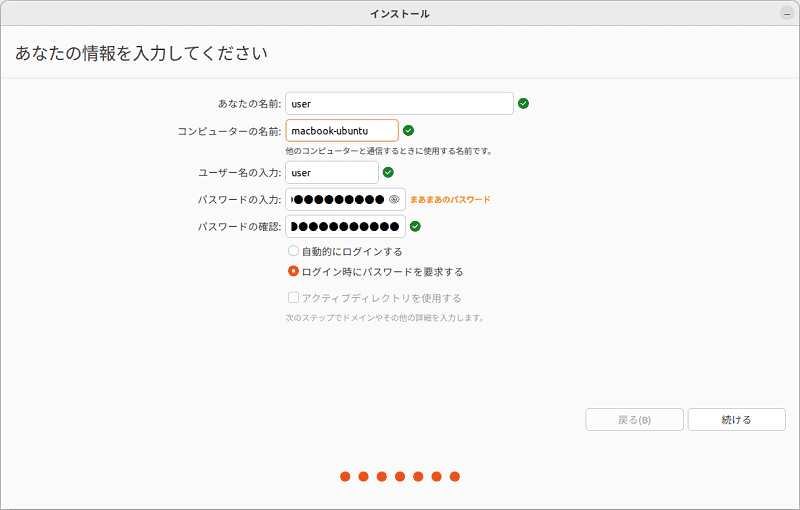Click the 続ける button
The height and width of the screenshot is (510, 800).
[736, 420]
